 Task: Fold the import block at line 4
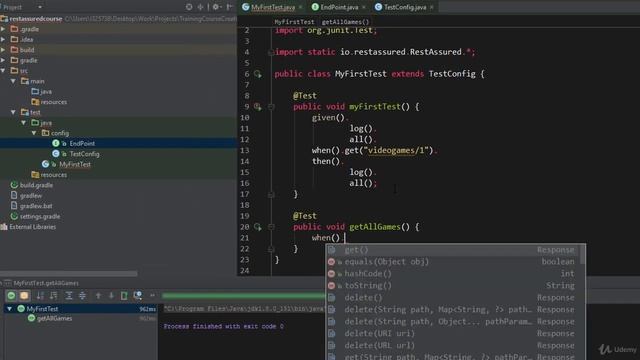tap(271, 52)
